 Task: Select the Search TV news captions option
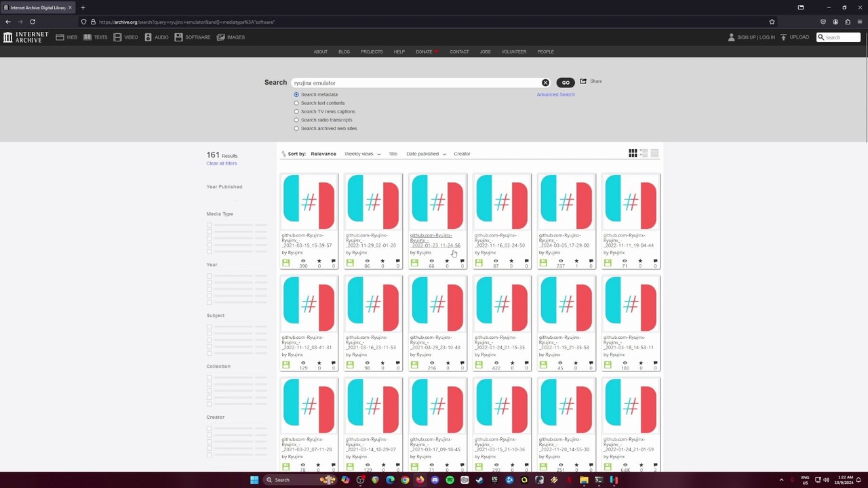point(296,112)
